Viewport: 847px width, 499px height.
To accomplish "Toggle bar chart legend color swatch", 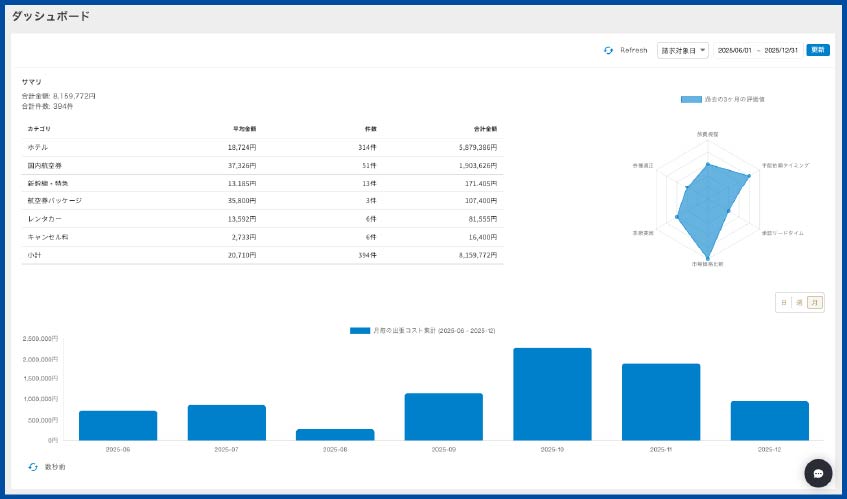I will [x=360, y=331].
